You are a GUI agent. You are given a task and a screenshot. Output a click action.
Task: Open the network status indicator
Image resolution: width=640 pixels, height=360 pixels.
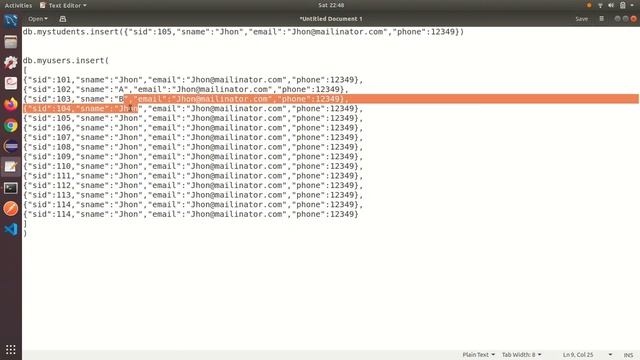600,5
